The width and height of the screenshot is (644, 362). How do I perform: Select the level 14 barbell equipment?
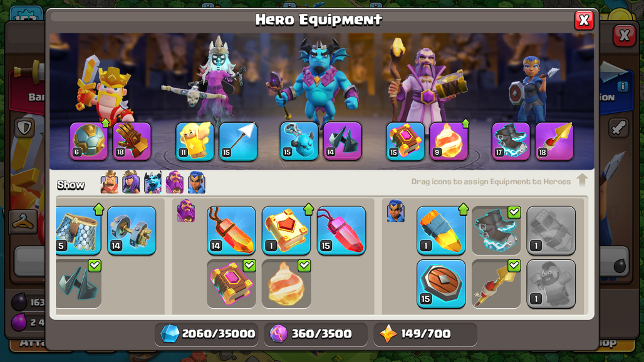(x=132, y=230)
